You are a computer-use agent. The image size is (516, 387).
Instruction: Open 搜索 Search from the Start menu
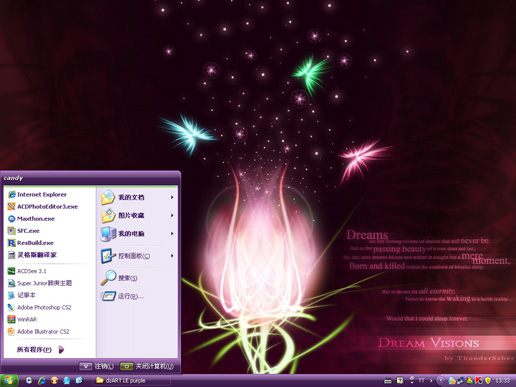pyautogui.click(x=138, y=278)
